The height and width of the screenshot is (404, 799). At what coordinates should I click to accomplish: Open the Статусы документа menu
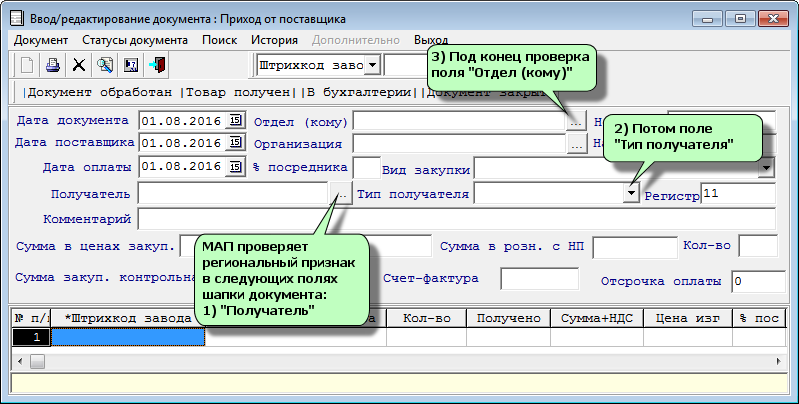click(x=135, y=40)
